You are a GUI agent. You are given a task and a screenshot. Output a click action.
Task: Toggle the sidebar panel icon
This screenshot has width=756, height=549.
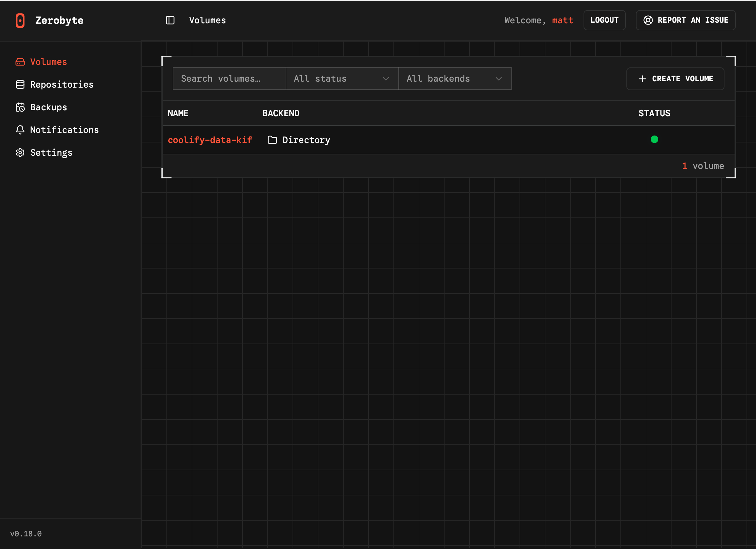170,20
